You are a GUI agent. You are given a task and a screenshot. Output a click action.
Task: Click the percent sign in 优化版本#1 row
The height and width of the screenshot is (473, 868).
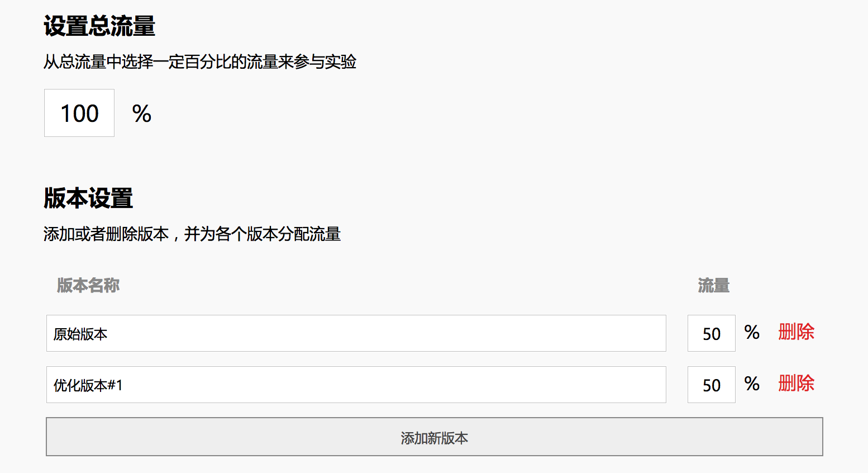752,384
